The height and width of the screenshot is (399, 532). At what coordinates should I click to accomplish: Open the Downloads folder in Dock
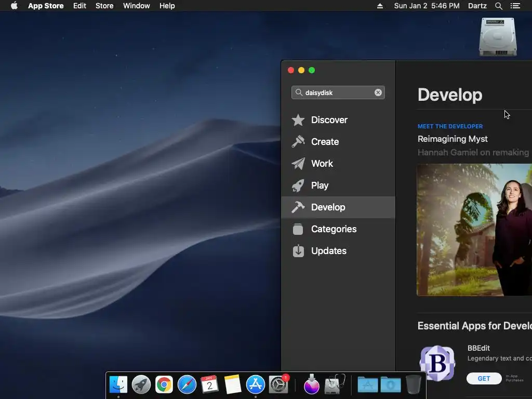coord(391,384)
